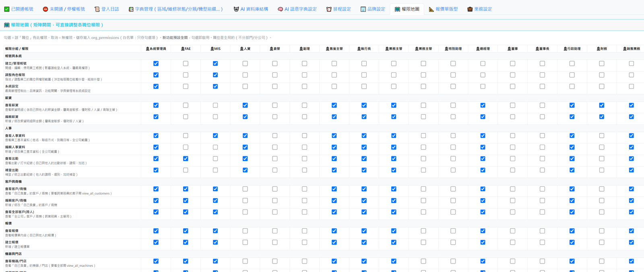Image resolution: width=644 pixels, height=272 pixels.
Task: Click the 銷售業務 column header
Action: coord(632,49)
